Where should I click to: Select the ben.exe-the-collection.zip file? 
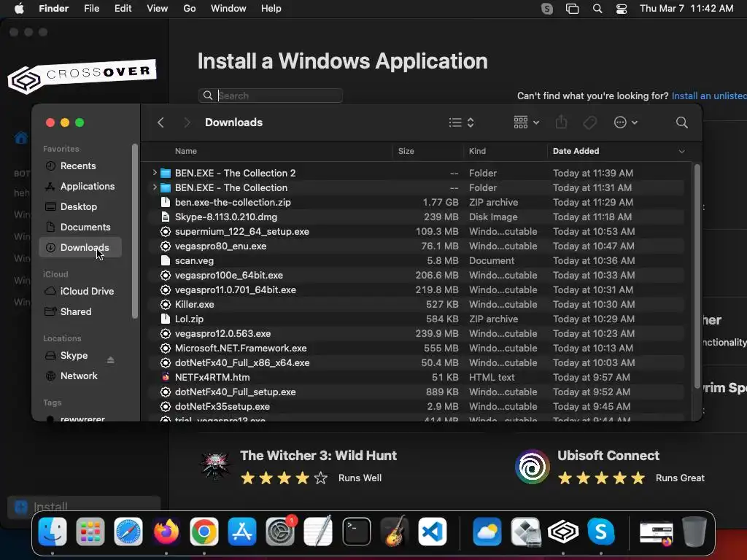click(417, 202)
